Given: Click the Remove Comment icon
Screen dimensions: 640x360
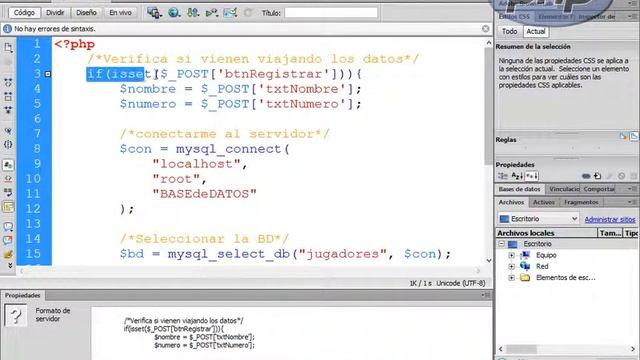Looking at the screenshot, I should (8, 240).
